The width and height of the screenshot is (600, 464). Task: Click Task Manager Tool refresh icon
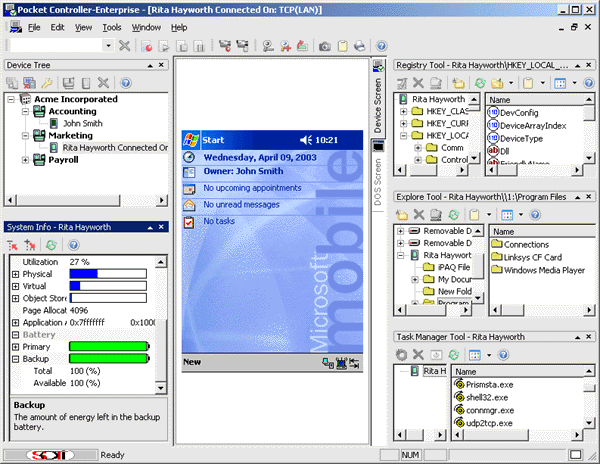point(454,355)
